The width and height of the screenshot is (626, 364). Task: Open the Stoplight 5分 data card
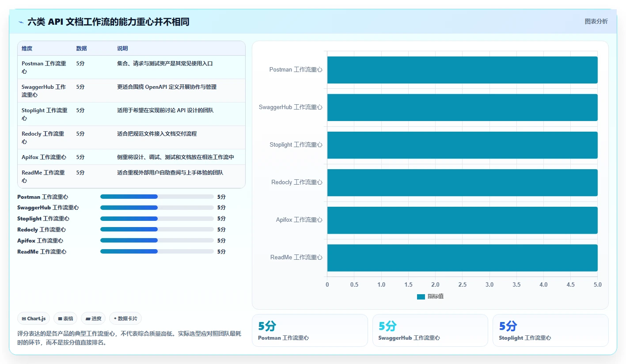pyautogui.click(x=550, y=330)
